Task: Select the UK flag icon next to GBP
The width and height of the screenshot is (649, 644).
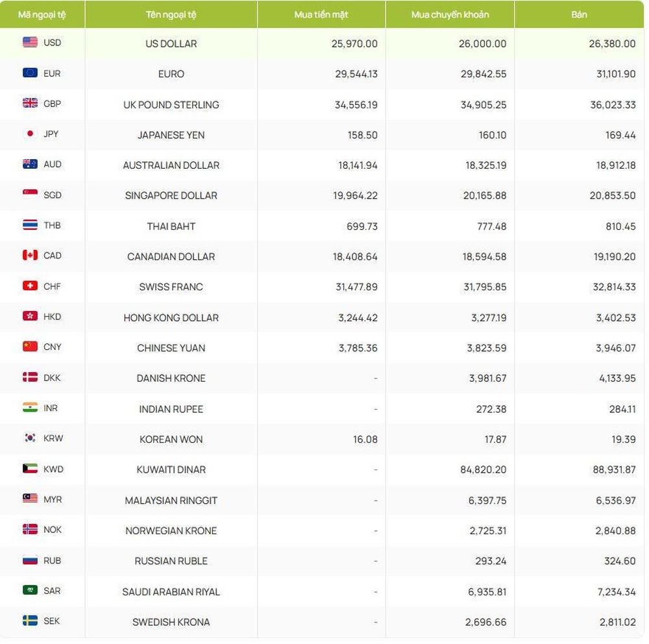Action: (x=30, y=103)
